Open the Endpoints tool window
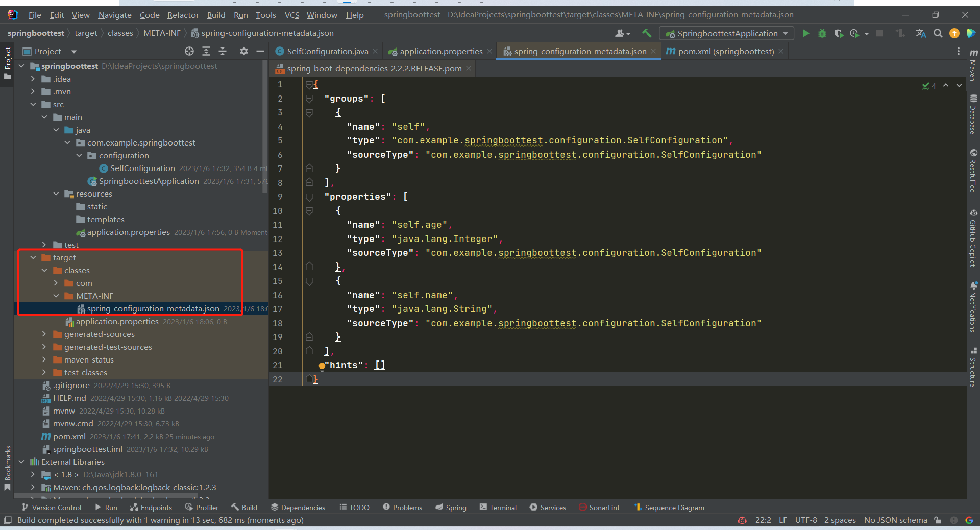The height and width of the screenshot is (530, 980). 151,507
